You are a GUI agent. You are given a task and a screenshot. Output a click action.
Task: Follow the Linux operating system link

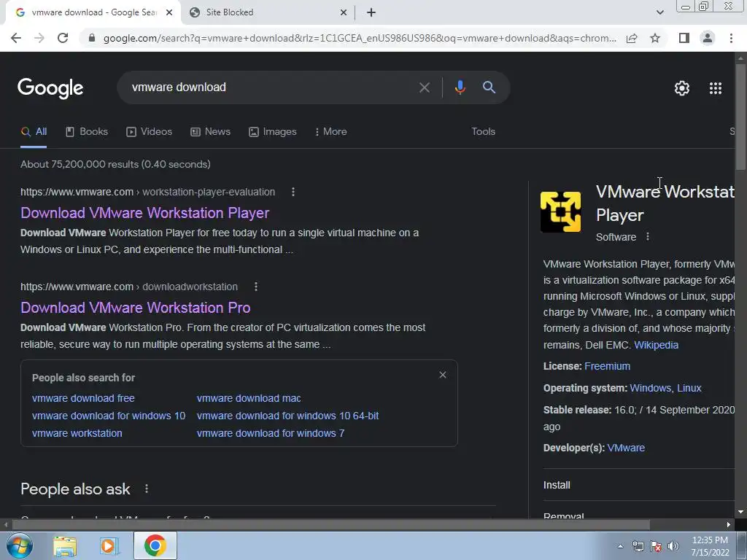tap(689, 388)
